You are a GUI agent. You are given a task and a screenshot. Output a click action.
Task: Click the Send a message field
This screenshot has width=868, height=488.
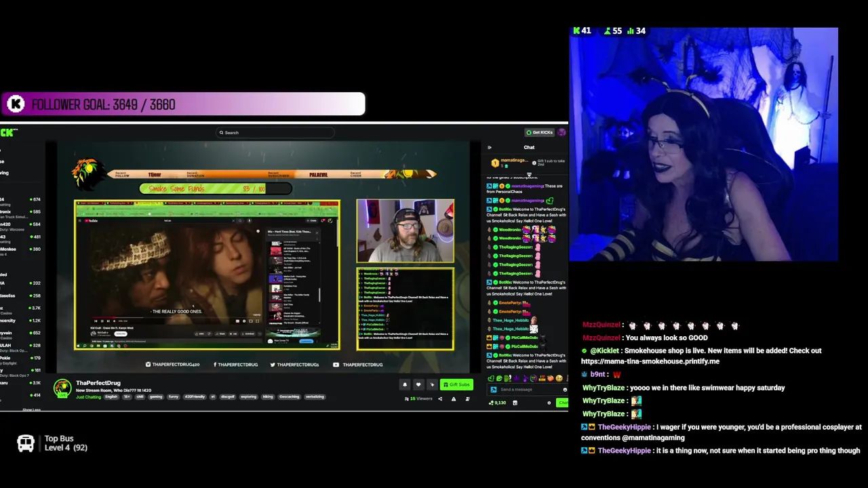click(x=528, y=390)
